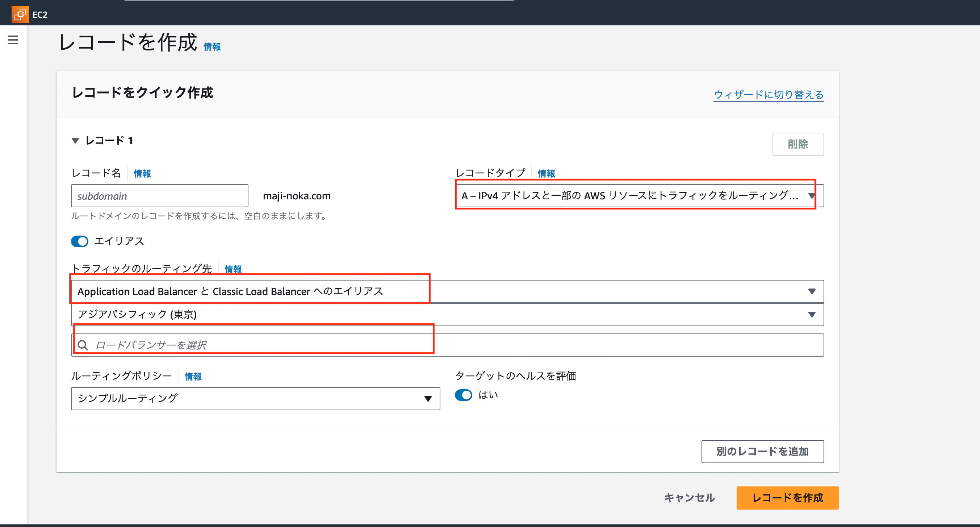The image size is (980, 527).
Task: Open the アジアパシフィック (東京) region dropdown
Action: (447, 315)
